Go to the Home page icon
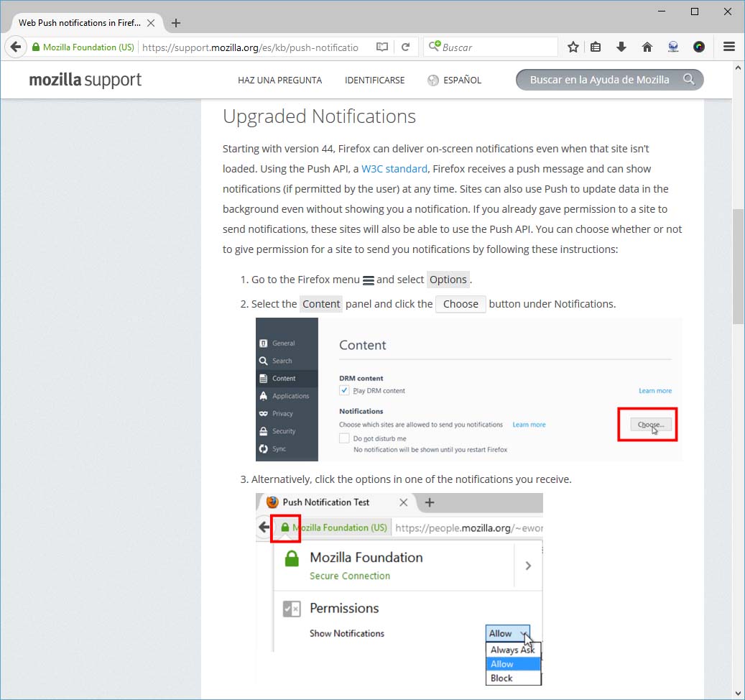This screenshot has height=700, width=745. tap(647, 47)
